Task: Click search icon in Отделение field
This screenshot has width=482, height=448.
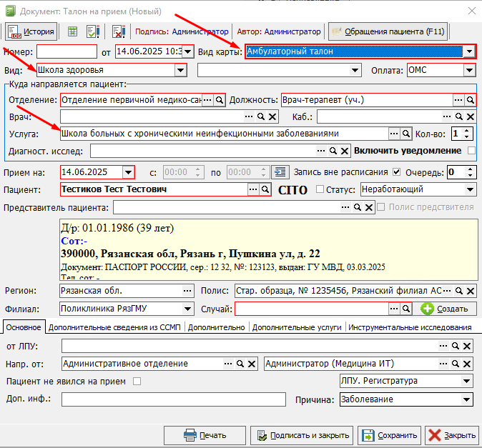Action: click(220, 100)
